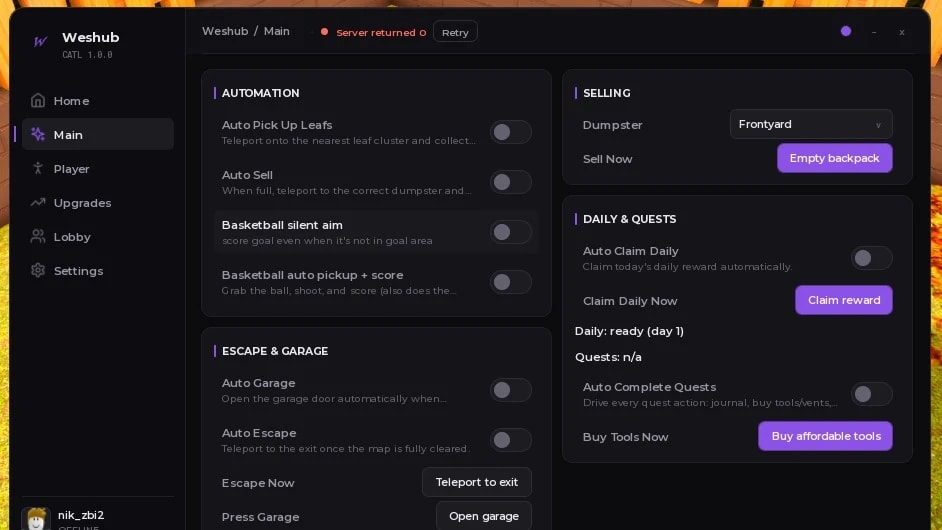Select the Main sparkle icon
The width and height of the screenshot is (942, 530).
pyautogui.click(x=38, y=135)
